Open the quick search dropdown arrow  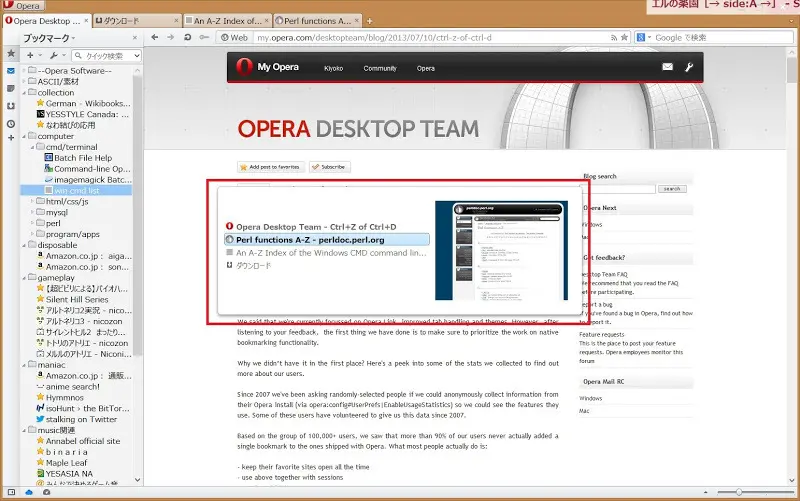137,55
